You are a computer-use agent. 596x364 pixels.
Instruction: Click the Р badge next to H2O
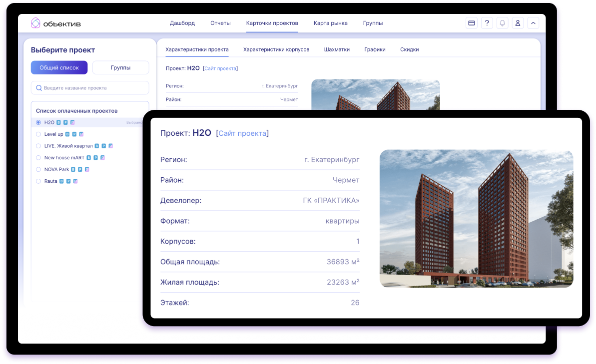pos(65,123)
